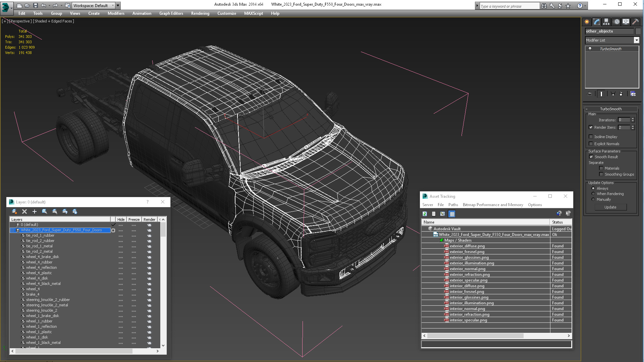Collapse the White_2023_Ford_Super_Duty_F550_Four_Doors layer
Viewport: 644px width, 362px height.
click(x=12, y=230)
